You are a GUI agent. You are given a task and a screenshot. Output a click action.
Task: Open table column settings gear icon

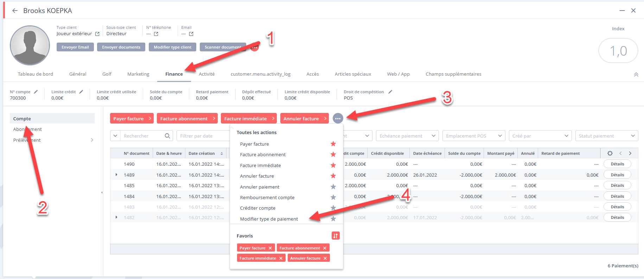[610, 153]
